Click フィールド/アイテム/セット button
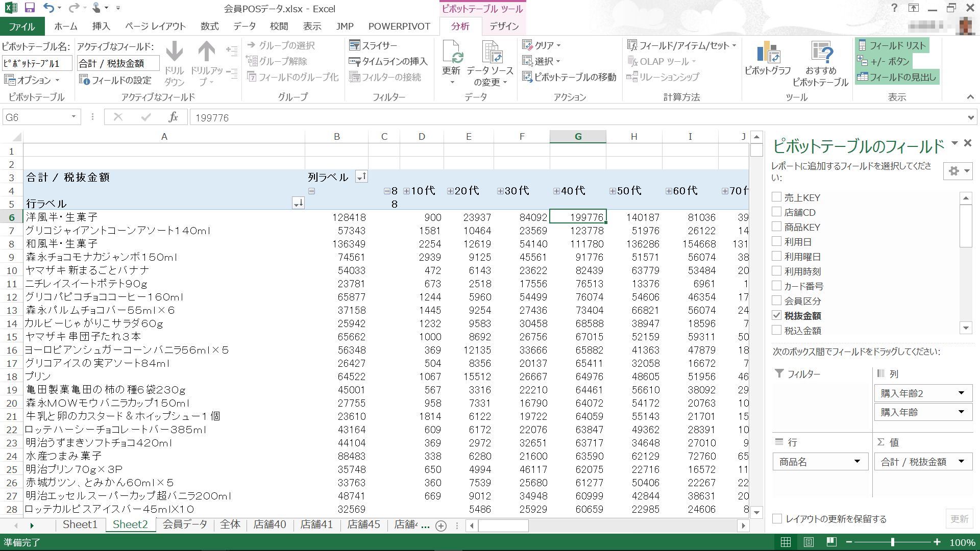Screen dimensions: 980x551 [681, 45]
